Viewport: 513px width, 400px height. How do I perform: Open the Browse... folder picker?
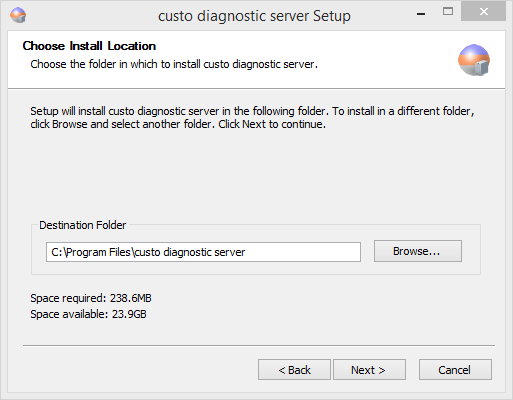point(418,251)
